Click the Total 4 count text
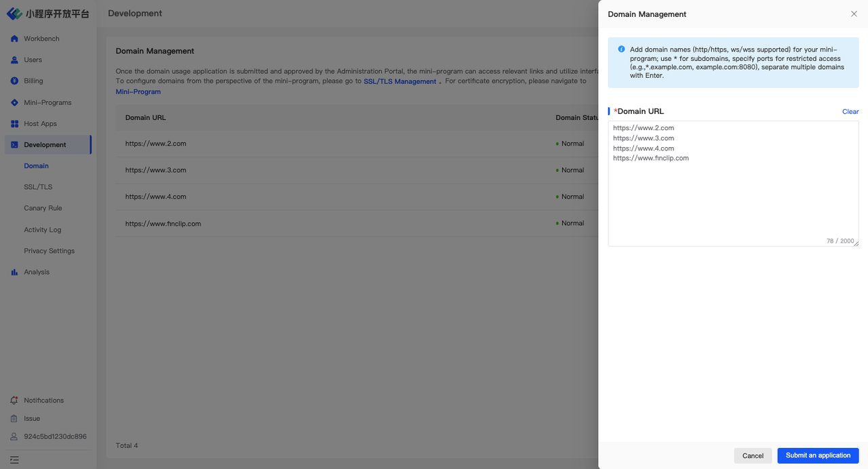The image size is (868, 469). (x=127, y=445)
